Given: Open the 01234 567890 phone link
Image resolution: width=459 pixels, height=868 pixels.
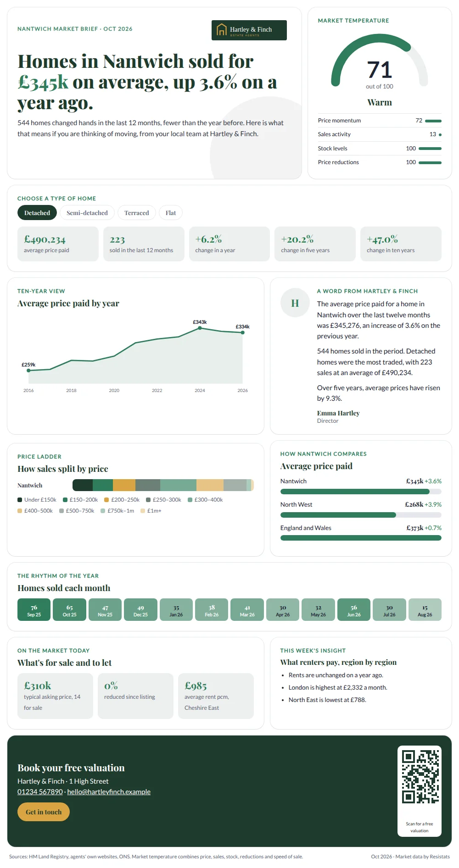Looking at the screenshot, I should pos(40,792).
